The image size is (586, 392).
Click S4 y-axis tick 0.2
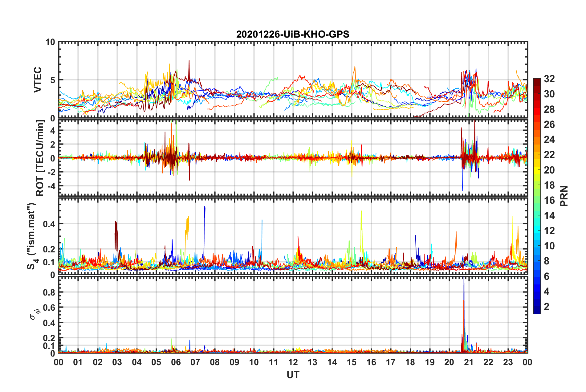tap(49, 249)
